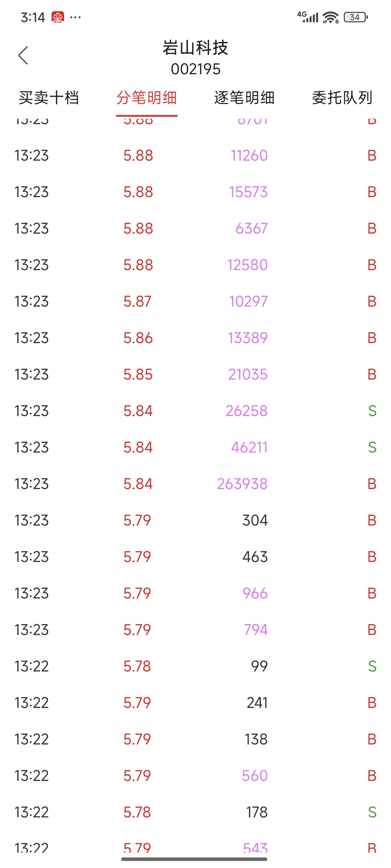The width and height of the screenshot is (391, 868).
Task: Switch to the 委托队列 tab
Action: (342, 98)
